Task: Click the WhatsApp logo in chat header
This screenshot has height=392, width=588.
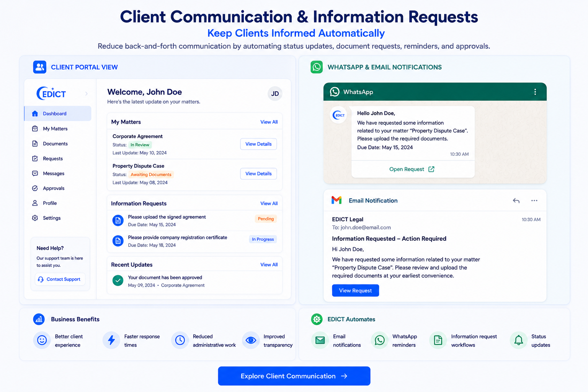Action: 335,92
